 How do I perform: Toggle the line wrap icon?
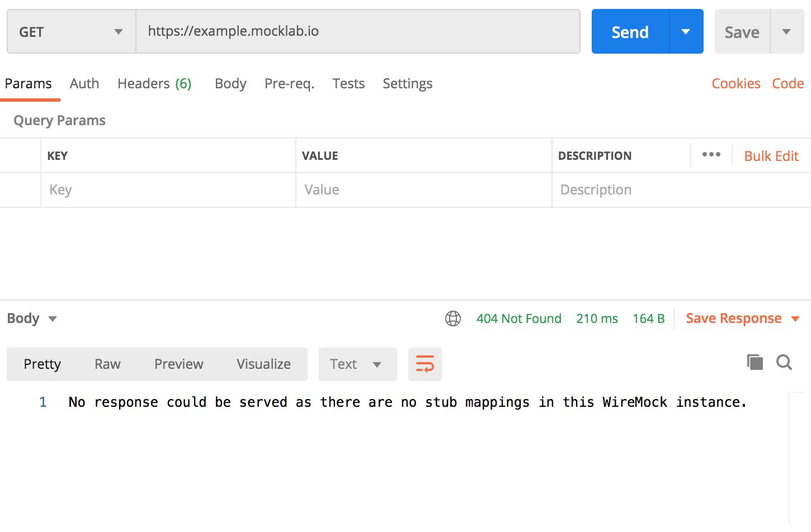click(x=425, y=364)
